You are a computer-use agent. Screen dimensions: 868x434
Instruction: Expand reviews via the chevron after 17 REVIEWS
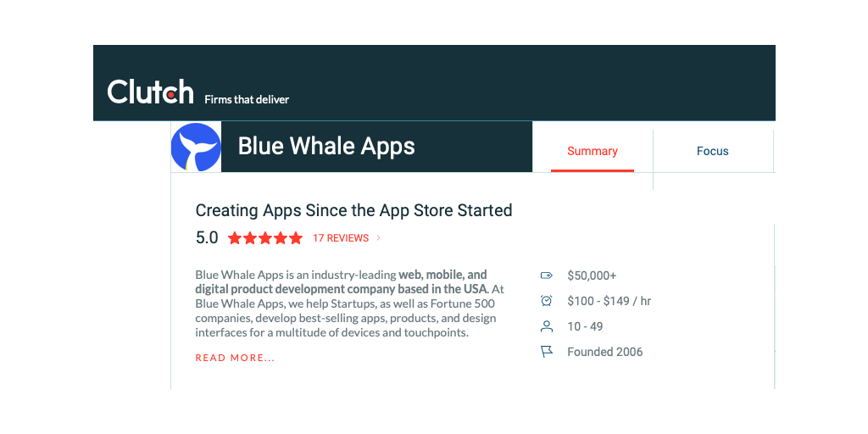(379, 238)
